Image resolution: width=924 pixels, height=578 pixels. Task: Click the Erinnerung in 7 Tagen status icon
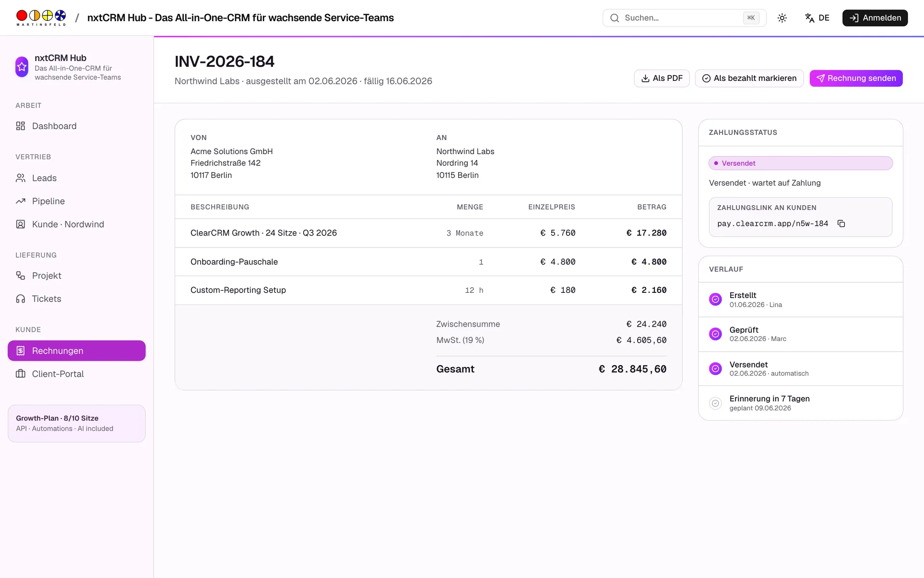pos(716,403)
